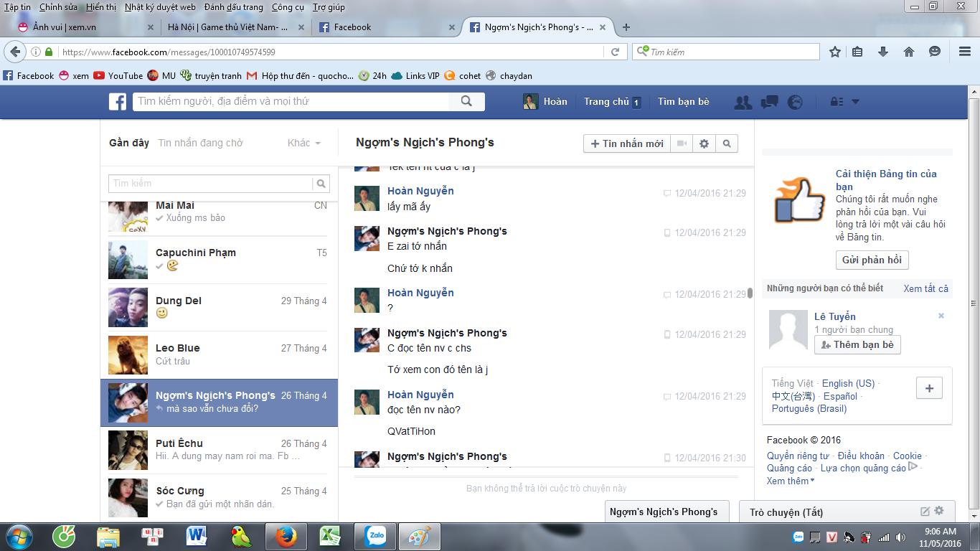
Task: Open Links VIP bookmark
Action: (x=415, y=75)
